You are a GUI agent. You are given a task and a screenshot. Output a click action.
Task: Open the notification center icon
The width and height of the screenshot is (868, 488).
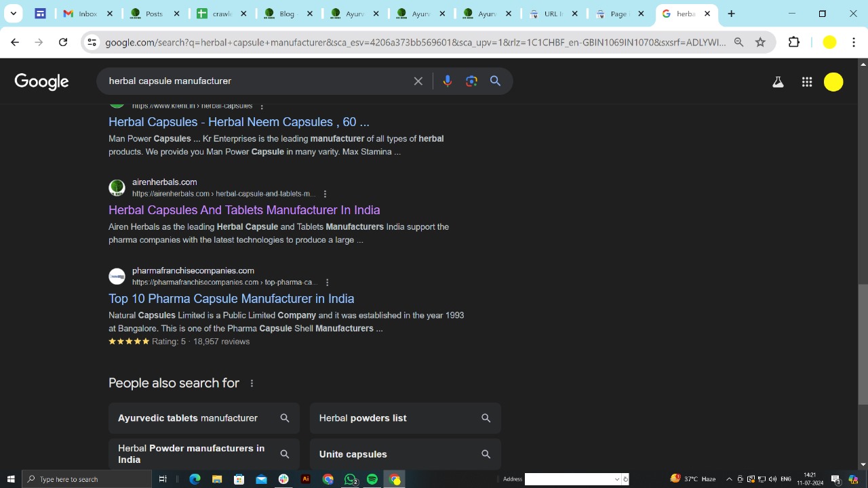tap(836, 479)
